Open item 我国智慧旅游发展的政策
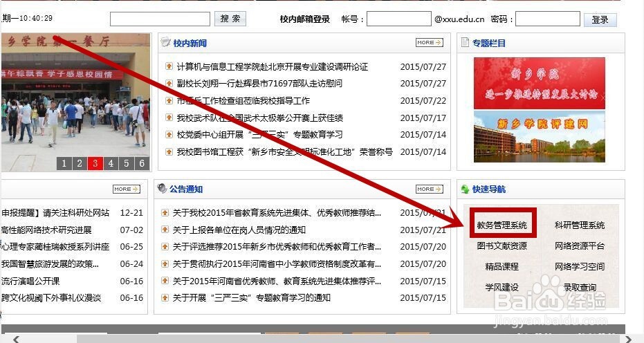 50,263
